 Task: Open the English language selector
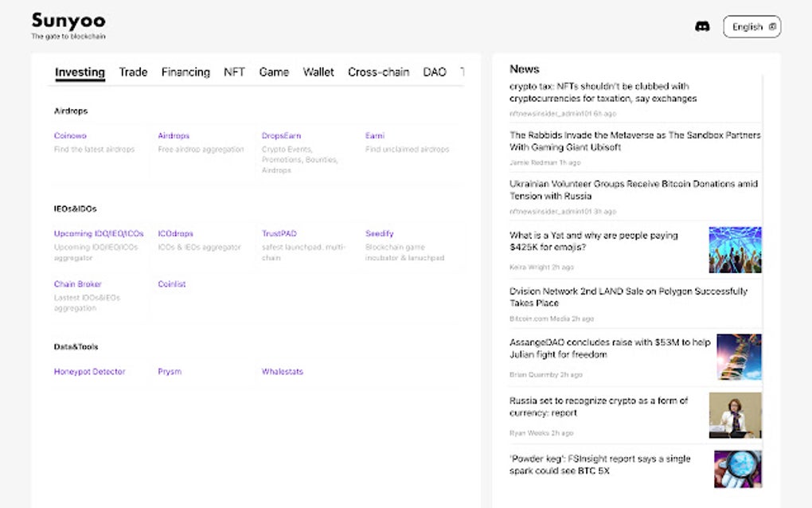click(751, 26)
